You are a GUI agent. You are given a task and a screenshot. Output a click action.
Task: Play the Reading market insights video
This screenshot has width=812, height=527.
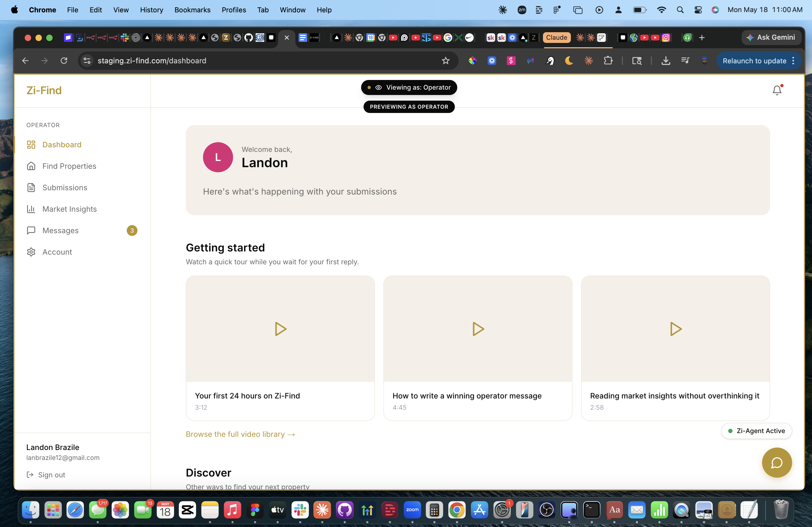click(x=676, y=329)
